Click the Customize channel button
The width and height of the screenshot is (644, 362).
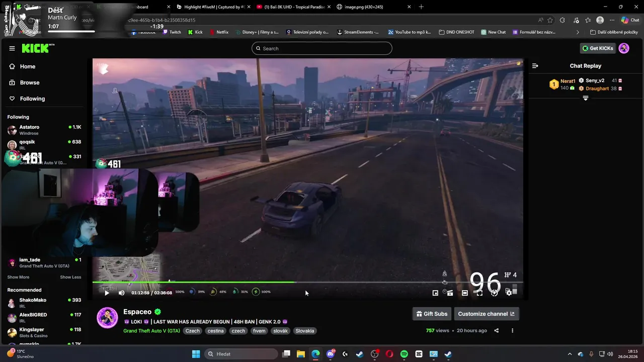click(x=486, y=314)
